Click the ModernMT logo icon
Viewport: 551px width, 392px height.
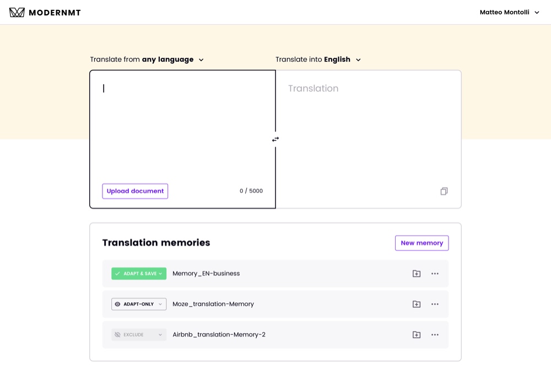17,13
